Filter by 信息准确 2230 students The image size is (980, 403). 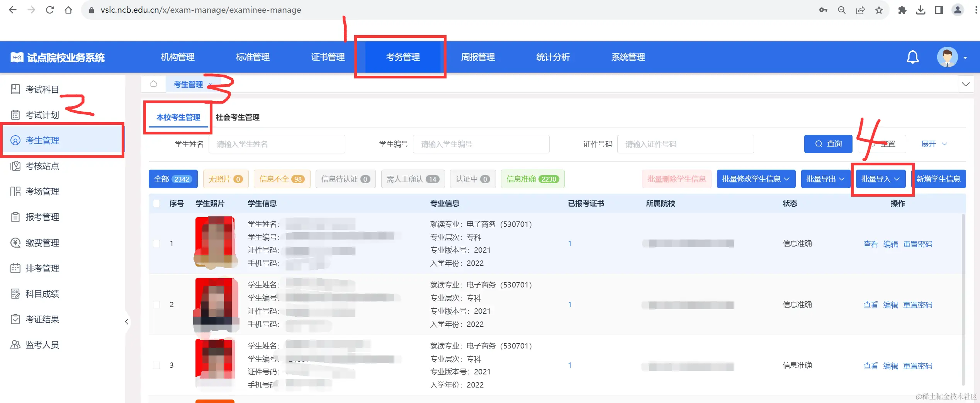point(533,179)
